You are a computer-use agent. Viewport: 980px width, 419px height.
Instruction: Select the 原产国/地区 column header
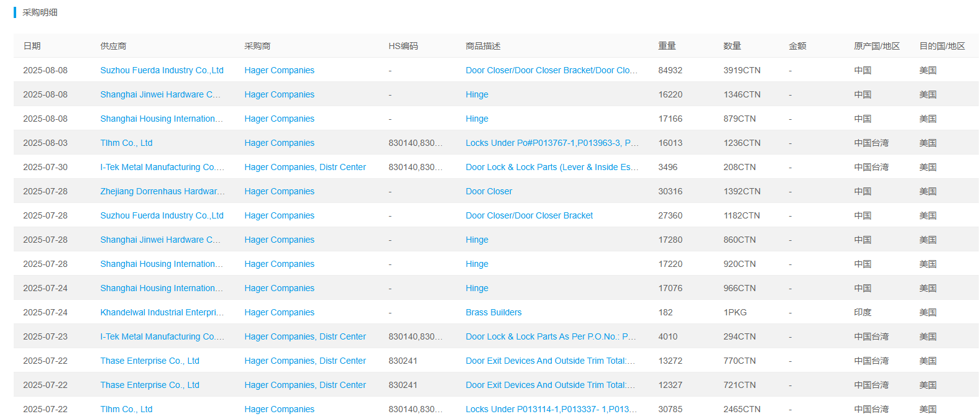tap(877, 46)
